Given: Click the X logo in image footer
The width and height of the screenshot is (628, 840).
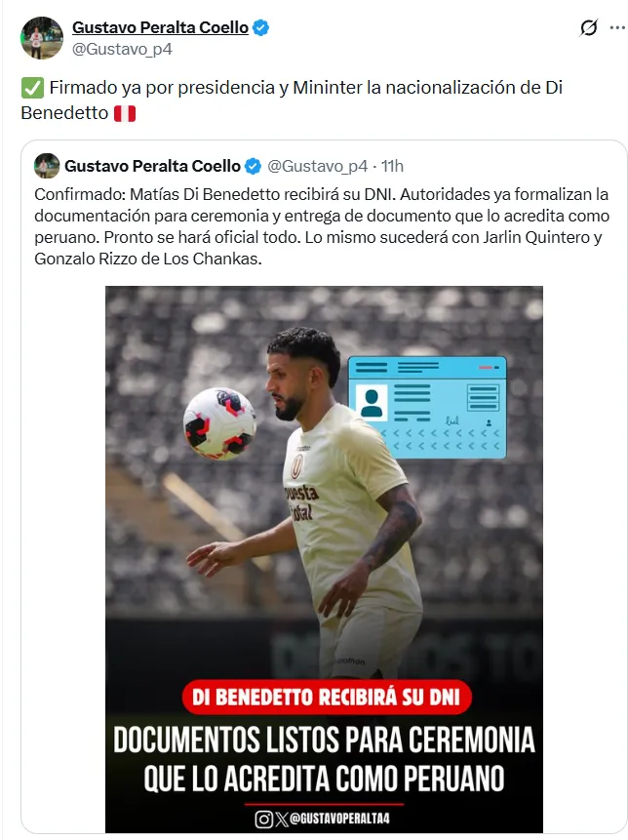Looking at the screenshot, I should [x=281, y=820].
